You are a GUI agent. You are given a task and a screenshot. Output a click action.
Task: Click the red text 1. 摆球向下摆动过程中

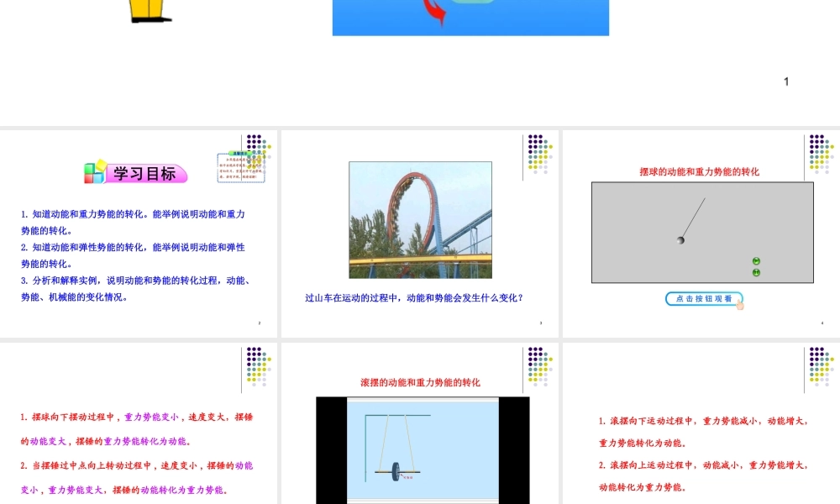pos(137,417)
